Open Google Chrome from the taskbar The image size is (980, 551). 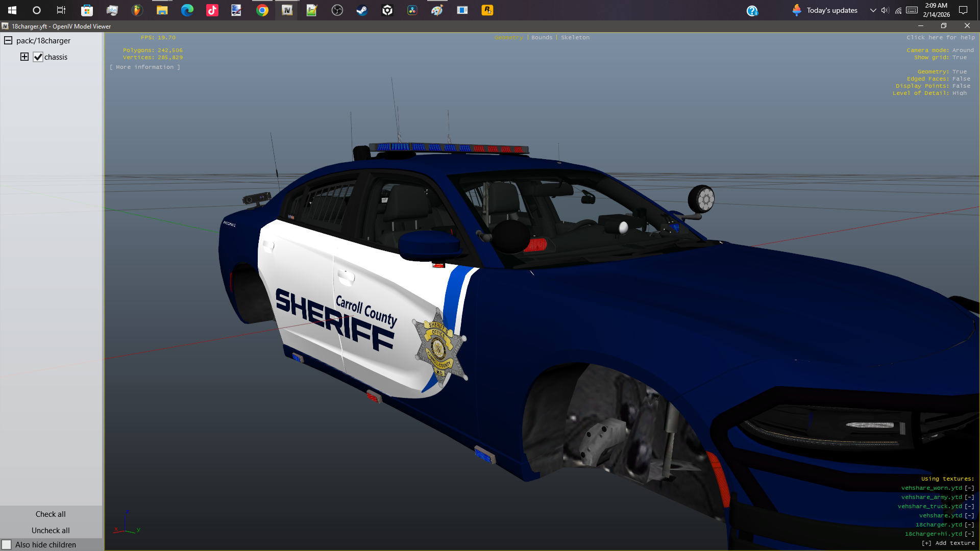262,10
